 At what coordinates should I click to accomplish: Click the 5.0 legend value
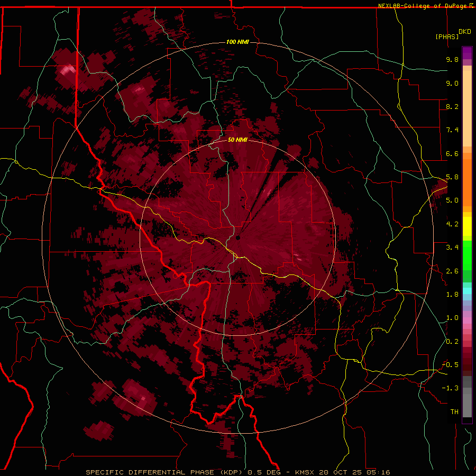tap(452, 200)
